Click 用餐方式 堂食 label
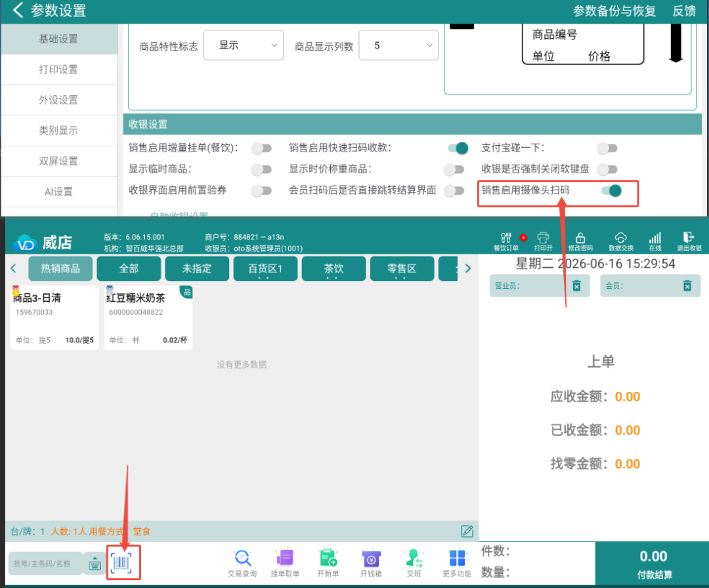709x588 pixels. [119, 532]
